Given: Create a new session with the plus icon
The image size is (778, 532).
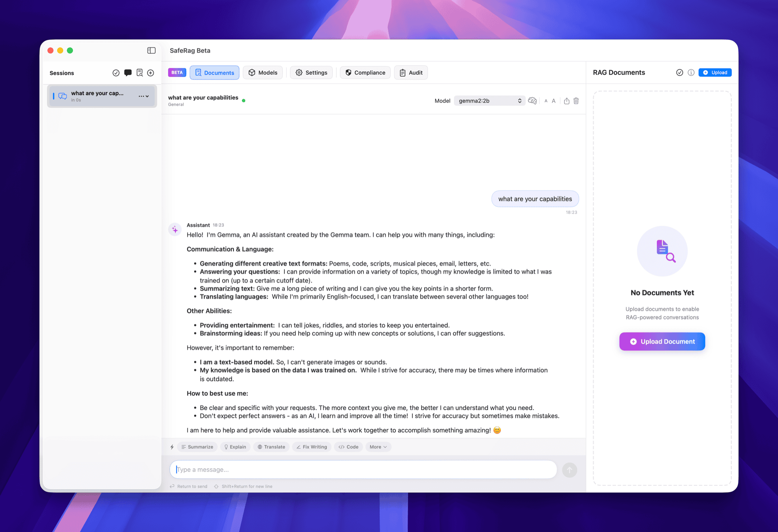Looking at the screenshot, I should (150, 73).
